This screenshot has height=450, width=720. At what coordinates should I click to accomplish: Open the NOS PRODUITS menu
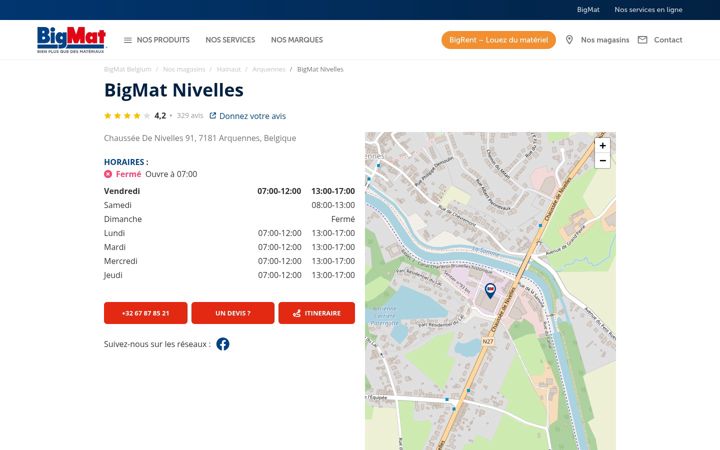coord(163,40)
